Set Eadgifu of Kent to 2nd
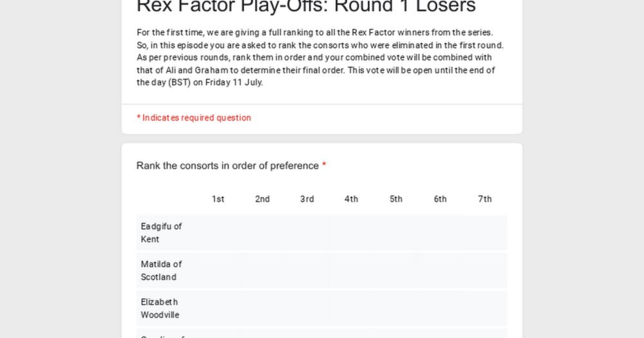The image size is (644, 338). 263,233
